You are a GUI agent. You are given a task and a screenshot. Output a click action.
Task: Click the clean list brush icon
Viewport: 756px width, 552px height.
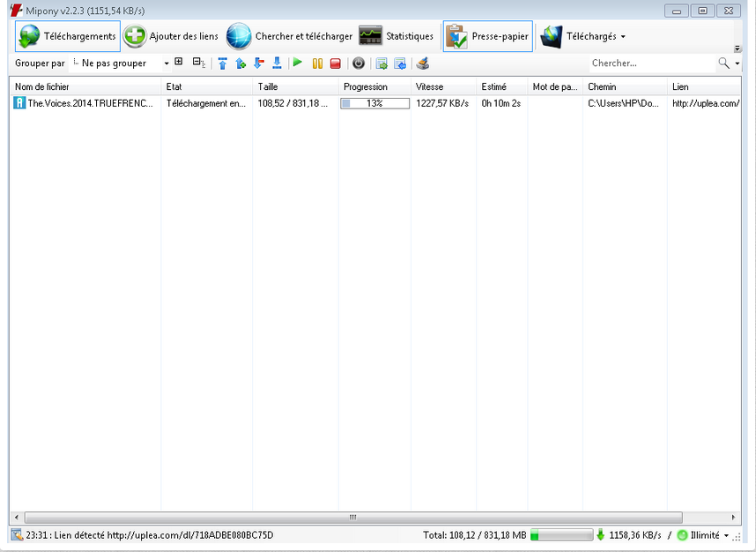click(x=423, y=63)
